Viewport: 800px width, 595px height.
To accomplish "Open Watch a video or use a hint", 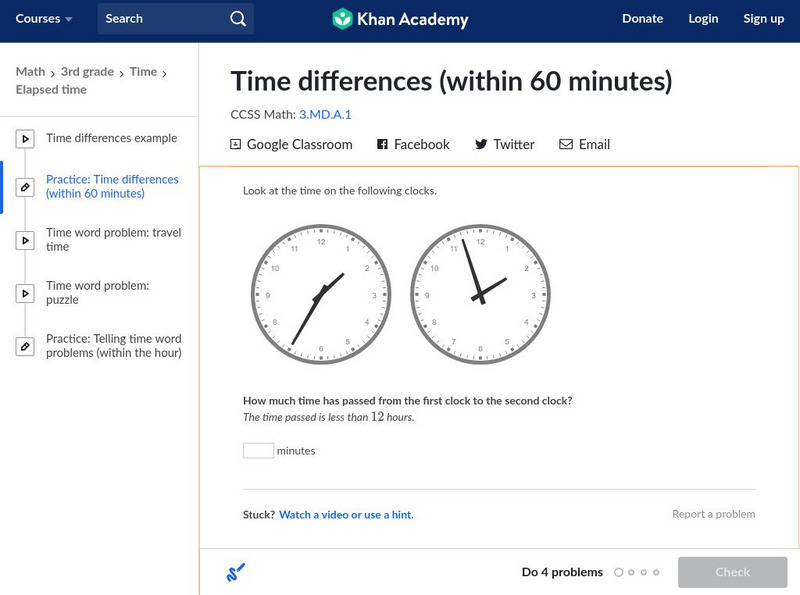I will click(346, 515).
